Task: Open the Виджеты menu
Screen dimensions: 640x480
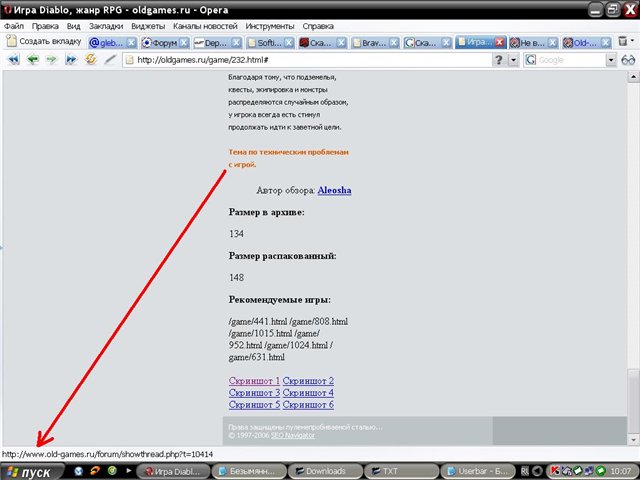Action: coord(148,26)
